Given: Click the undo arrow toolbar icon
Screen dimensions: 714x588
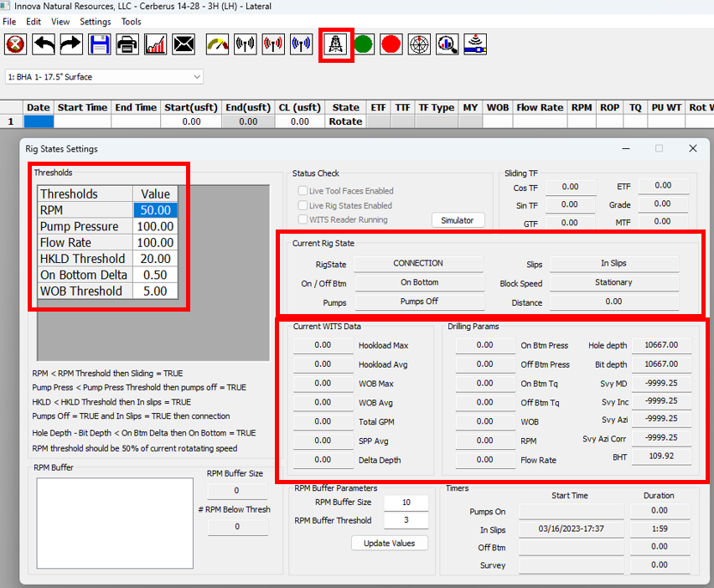Looking at the screenshot, I should coord(44,44).
